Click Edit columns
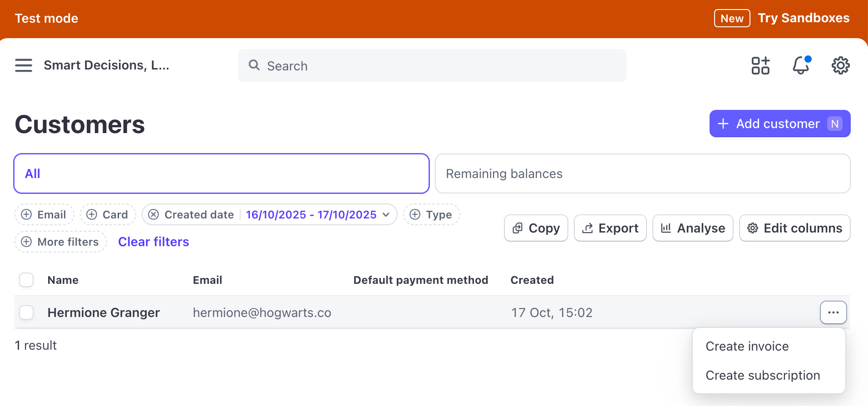 pyautogui.click(x=794, y=228)
